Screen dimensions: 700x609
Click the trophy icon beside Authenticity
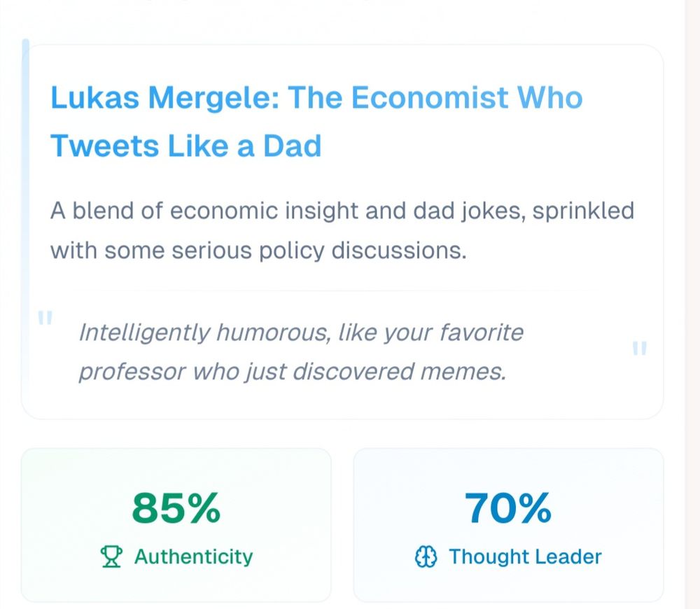111,557
